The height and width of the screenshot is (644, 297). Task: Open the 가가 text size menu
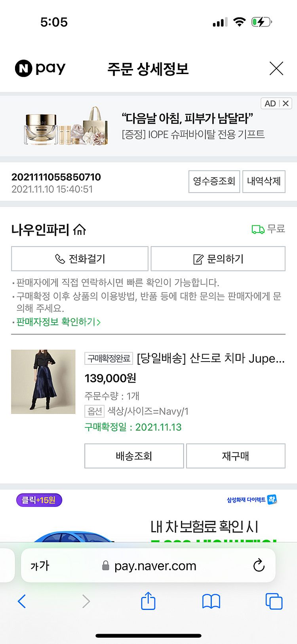40,566
